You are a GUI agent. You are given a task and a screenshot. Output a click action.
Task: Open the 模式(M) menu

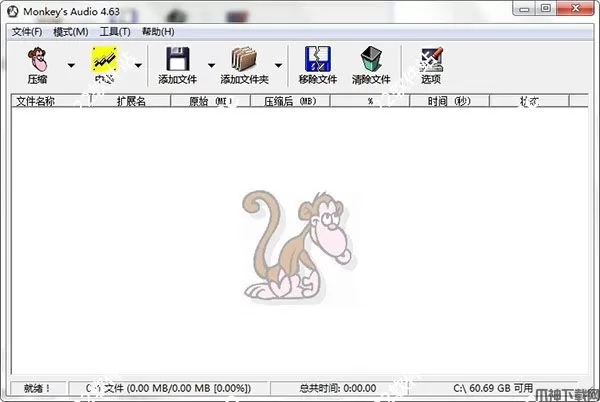click(x=71, y=32)
